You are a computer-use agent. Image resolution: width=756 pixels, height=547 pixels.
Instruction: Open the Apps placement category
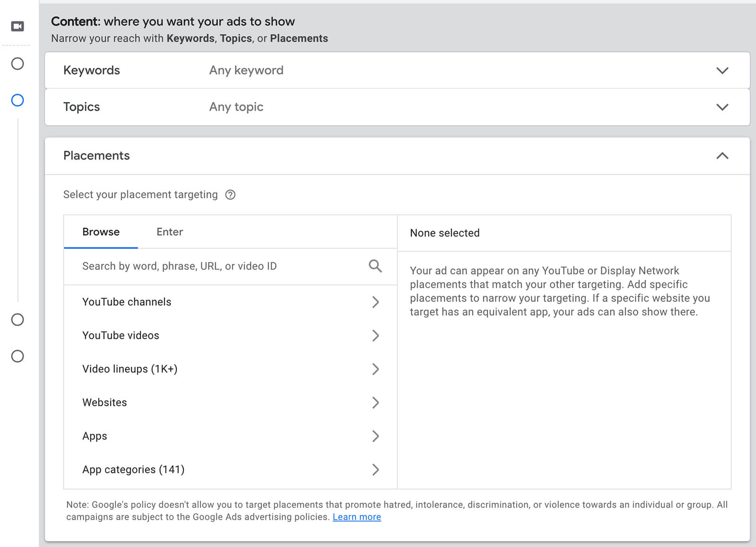pos(94,436)
